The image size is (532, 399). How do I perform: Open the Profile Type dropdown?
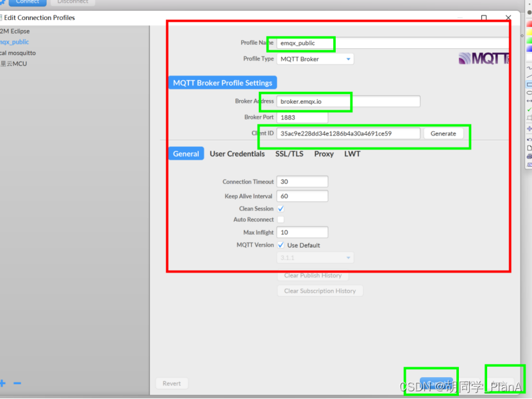(x=315, y=59)
